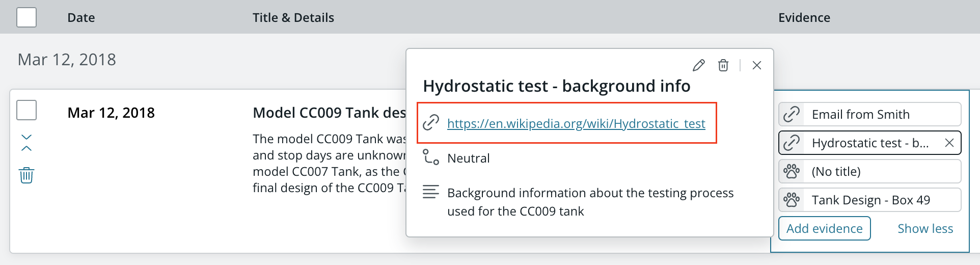Delete the evidence using the popup trash icon
Screen dimensions: 980x265
click(x=723, y=65)
